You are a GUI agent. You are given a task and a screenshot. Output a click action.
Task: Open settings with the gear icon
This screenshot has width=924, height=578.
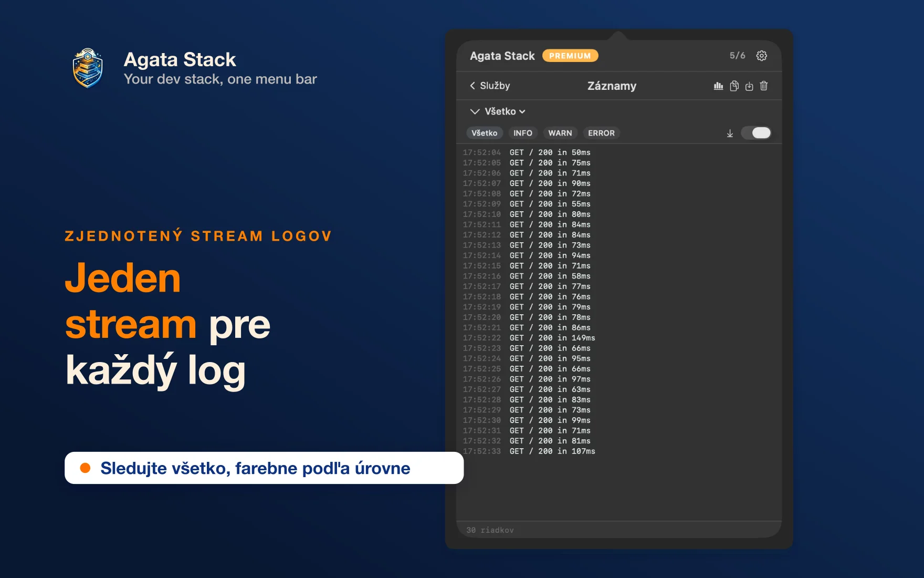coord(761,56)
